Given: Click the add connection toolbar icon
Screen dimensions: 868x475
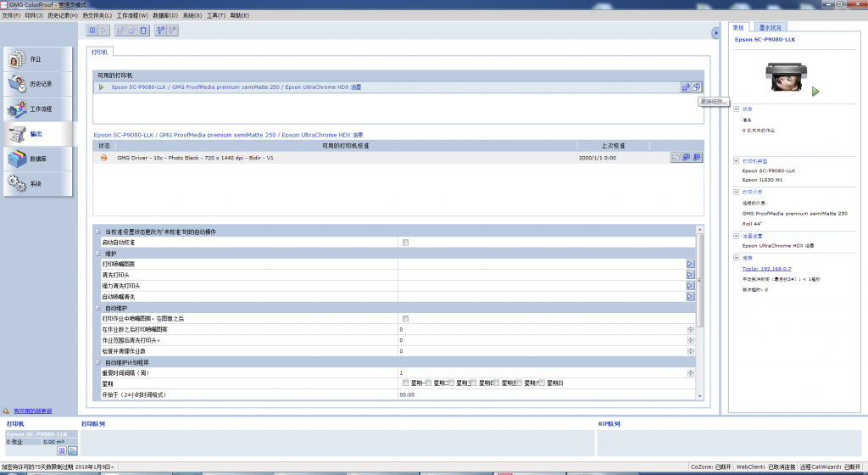Looking at the screenshot, I should 160,31.
